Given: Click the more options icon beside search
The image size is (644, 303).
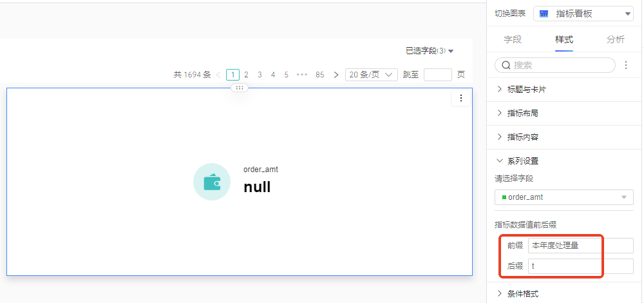Looking at the screenshot, I should pos(627,65).
